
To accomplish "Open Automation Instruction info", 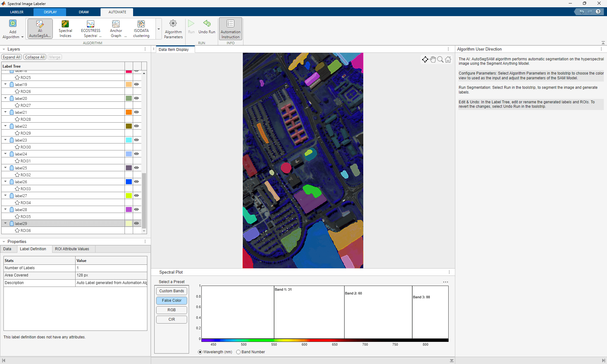I will point(230,28).
